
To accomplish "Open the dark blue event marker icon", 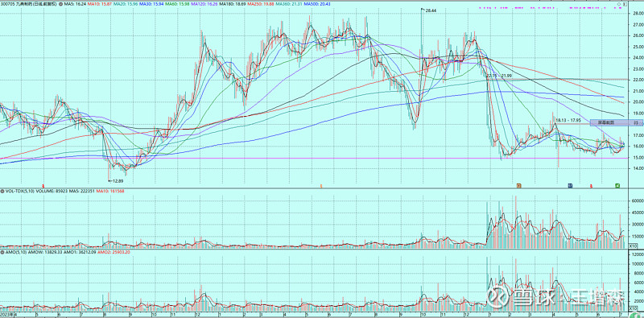I will click(x=570, y=186).
